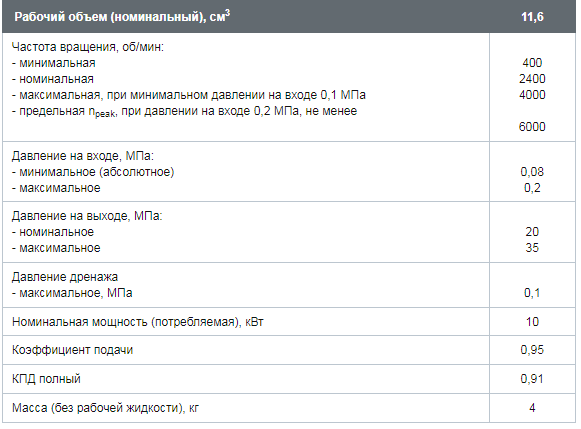Click the maximum outlet pressure value 35
The height and width of the screenshot is (429, 581).
point(532,248)
